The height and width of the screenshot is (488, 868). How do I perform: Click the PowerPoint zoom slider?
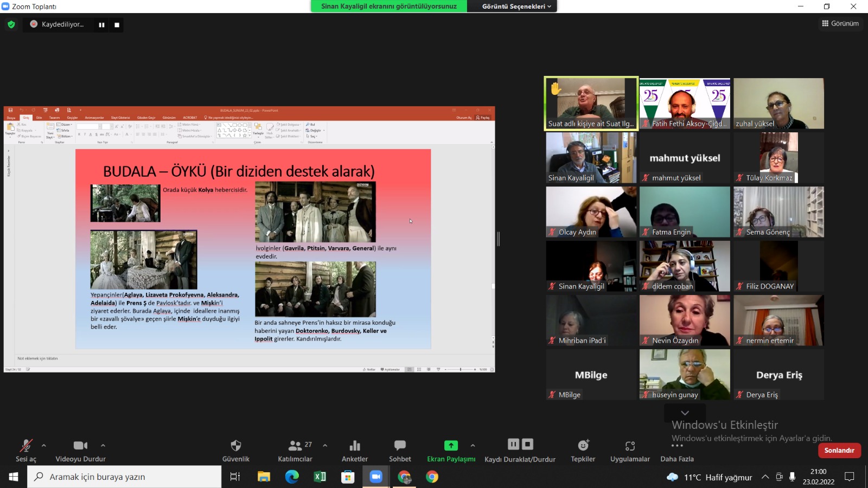[x=461, y=369]
